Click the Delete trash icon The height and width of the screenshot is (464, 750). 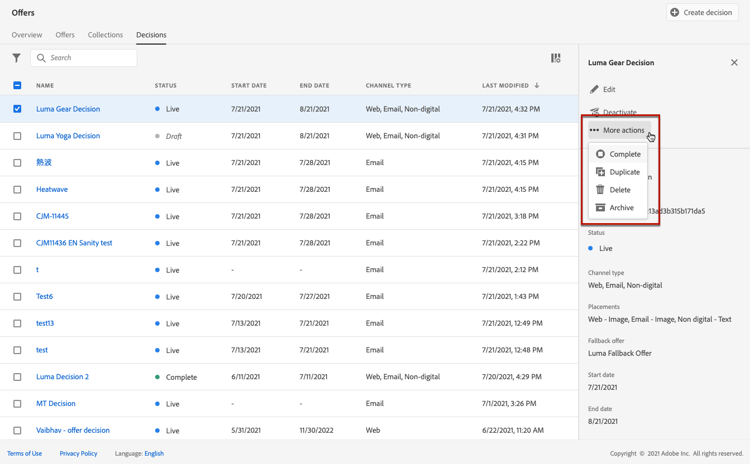(600, 190)
